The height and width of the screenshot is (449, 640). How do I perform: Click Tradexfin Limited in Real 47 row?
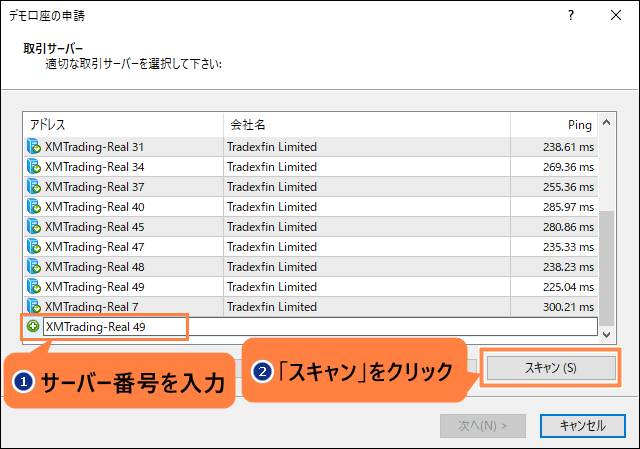point(272,247)
